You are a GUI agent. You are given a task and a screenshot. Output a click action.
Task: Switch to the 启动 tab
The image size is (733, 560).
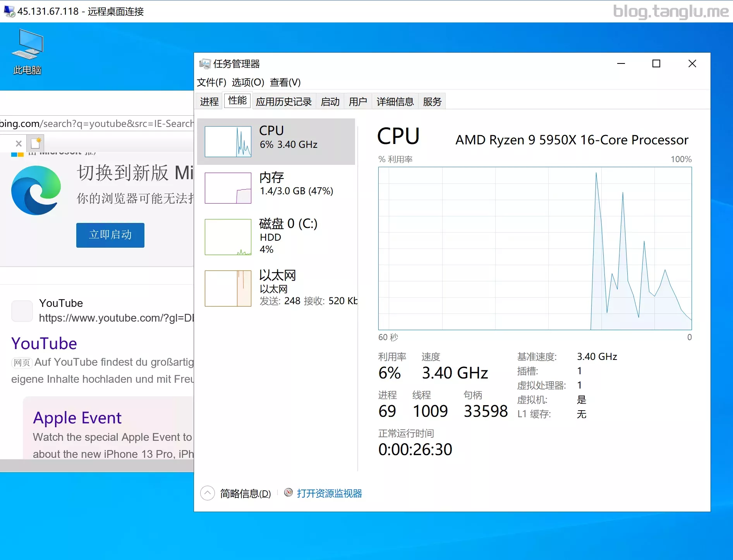330,101
